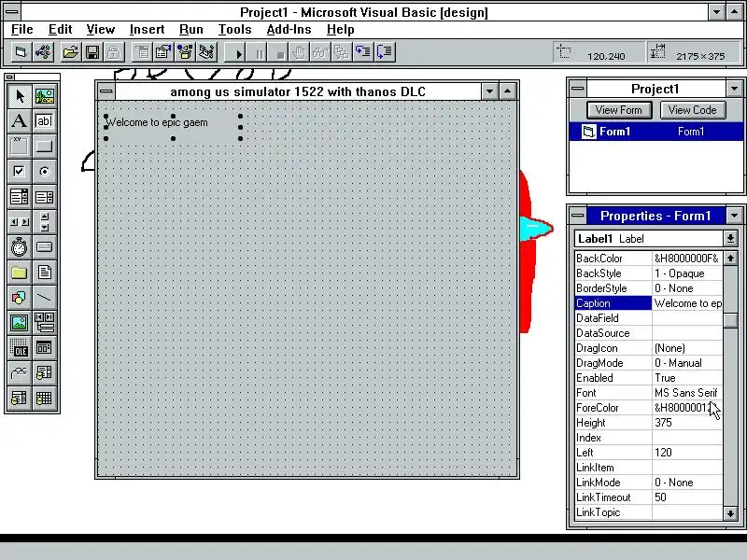This screenshot has height=560, width=747.
Task: Open the Tools menu
Action: [235, 30]
